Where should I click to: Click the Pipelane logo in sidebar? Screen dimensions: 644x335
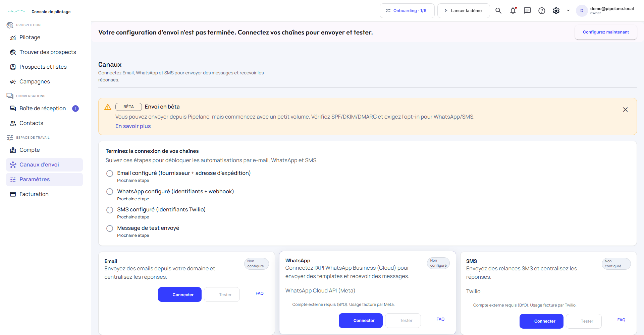[x=16, y=11]
